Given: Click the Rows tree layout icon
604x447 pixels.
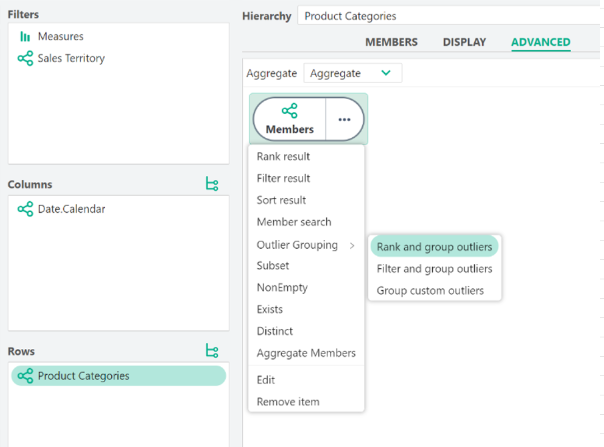Looking at the screenshot, I should tap(212, 351).
